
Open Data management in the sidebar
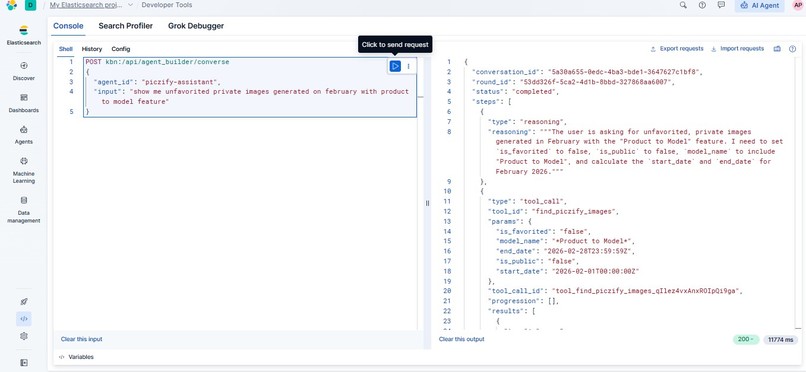24,209
